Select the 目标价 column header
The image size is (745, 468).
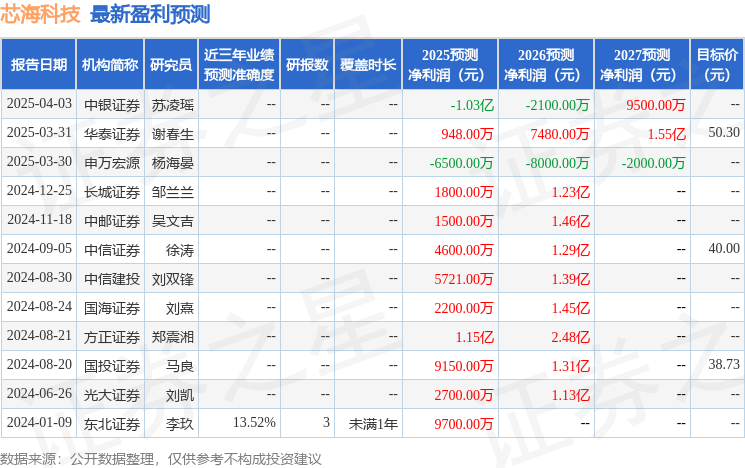click(717, 65)
